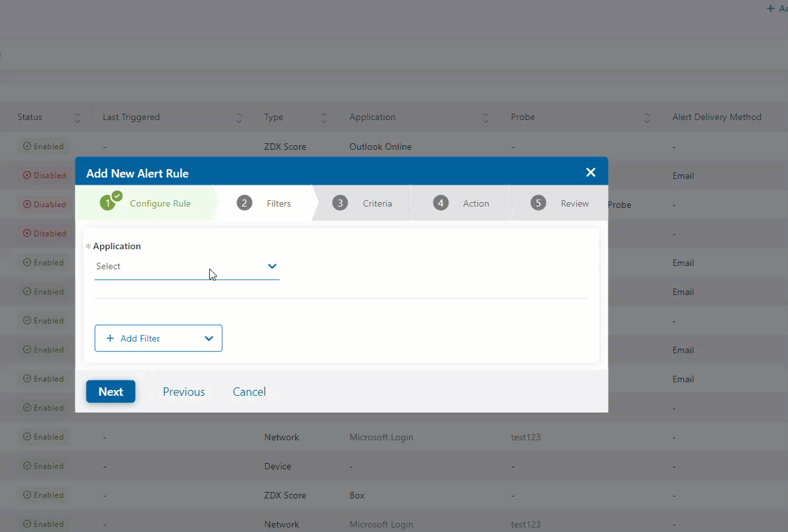Toggle the first Enabled status badge

pyautogui.click(x=43, y=146)
